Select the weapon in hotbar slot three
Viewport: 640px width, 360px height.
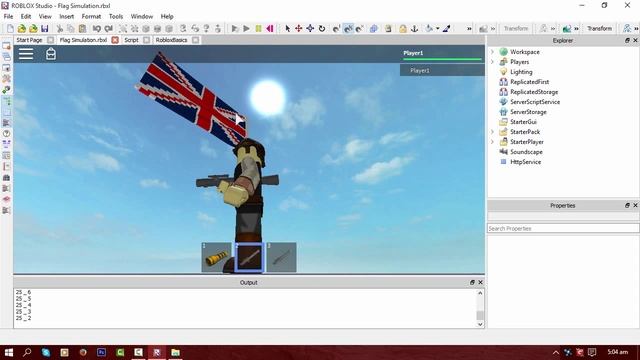coord(282,257)
